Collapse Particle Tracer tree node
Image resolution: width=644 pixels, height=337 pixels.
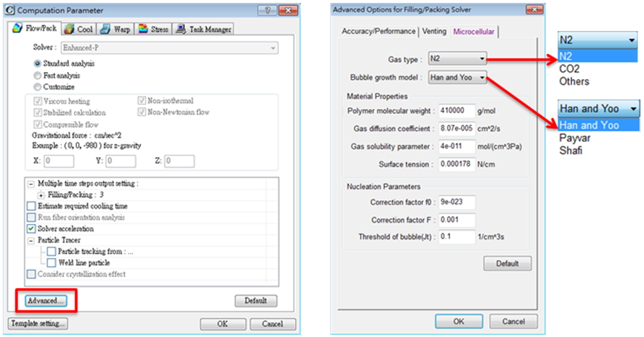tap(31, 241)
